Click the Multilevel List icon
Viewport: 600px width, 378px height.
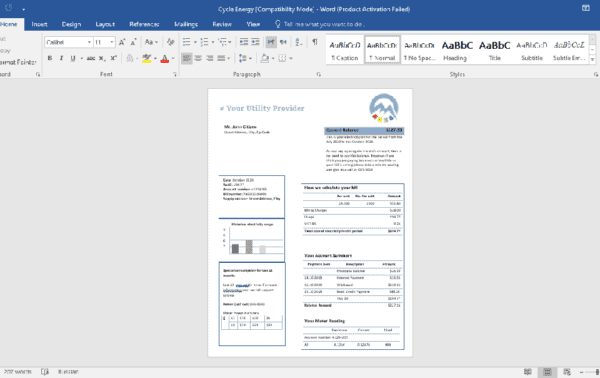coord(222,42)
